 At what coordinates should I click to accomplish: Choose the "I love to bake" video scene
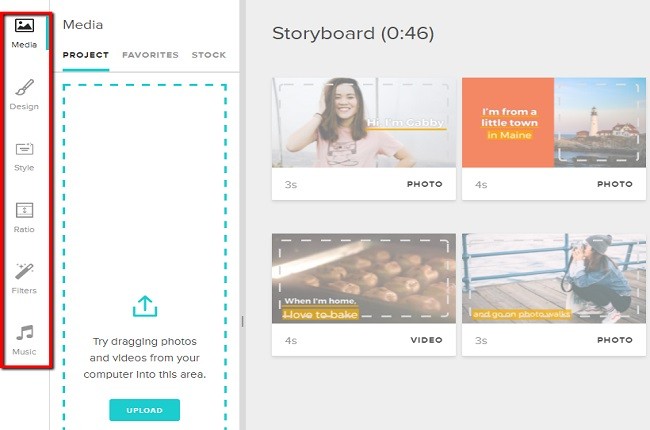coord(364,280)
